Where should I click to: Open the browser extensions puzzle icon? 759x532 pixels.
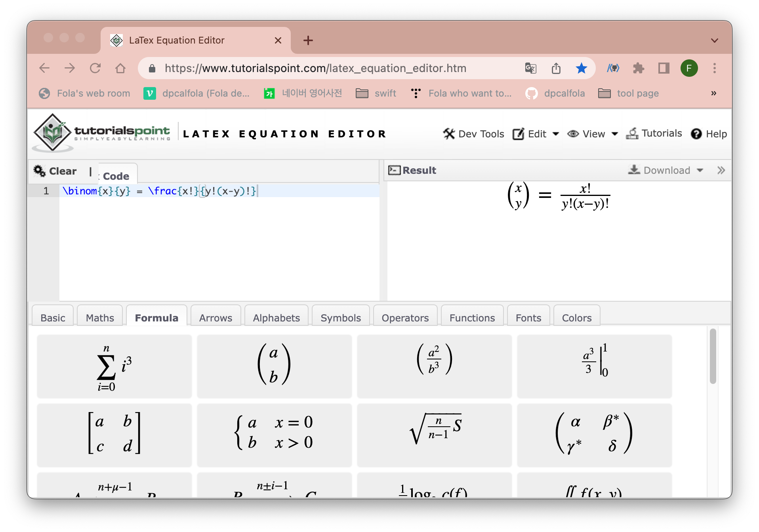(x=639, y=68)
